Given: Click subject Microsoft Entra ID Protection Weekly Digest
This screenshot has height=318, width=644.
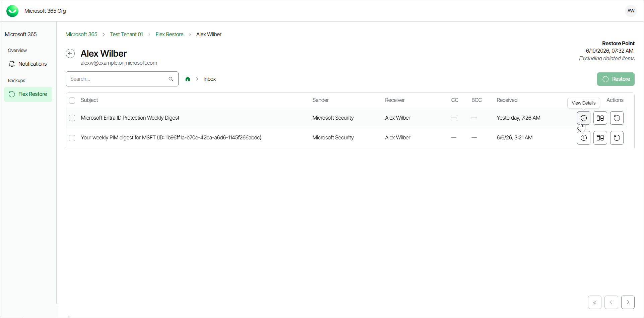Looking at the screenshot, I should pyautogui.click(x=130, y=118).
